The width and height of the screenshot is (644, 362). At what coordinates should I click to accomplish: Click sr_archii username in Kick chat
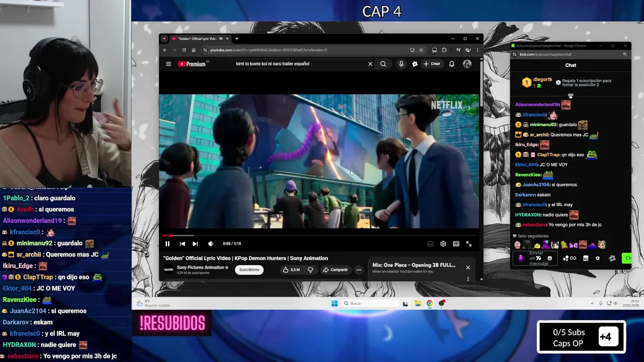(539, 135)
